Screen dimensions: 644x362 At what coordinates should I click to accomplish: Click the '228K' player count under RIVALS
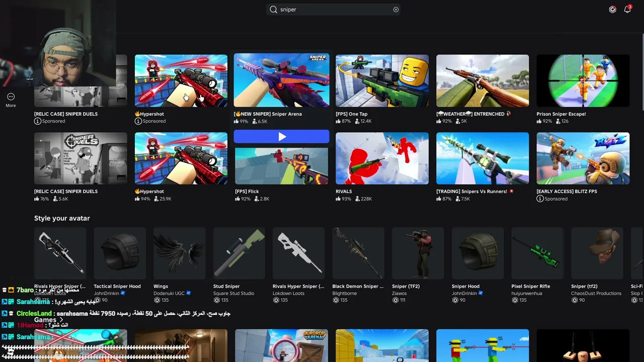click(366, 199)
